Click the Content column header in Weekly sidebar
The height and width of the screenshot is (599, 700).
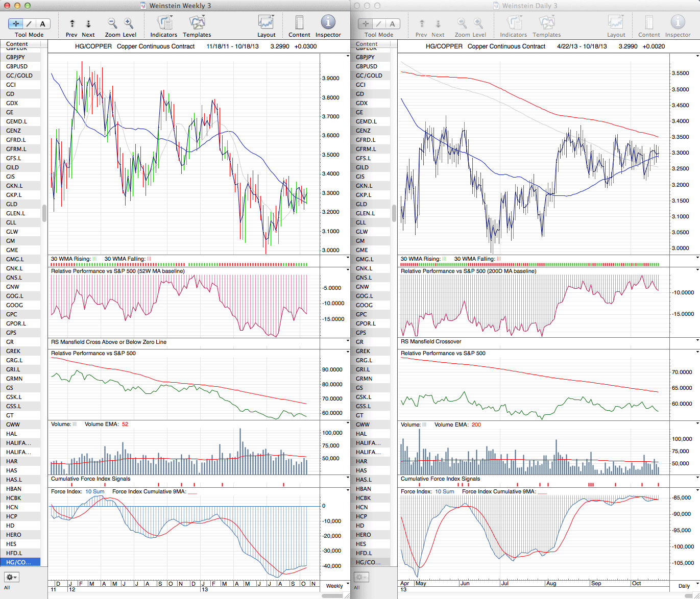coord(17,44)
